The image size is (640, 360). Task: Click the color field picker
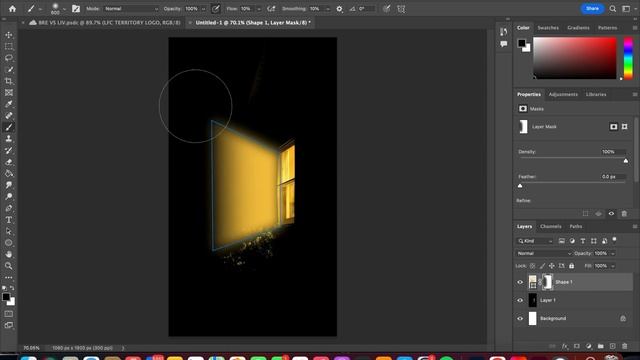pos(575,58)
